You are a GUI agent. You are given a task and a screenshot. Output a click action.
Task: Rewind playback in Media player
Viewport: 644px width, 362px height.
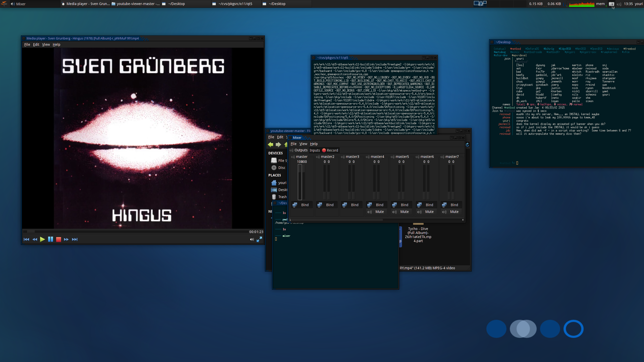click(x=35, y=239)
